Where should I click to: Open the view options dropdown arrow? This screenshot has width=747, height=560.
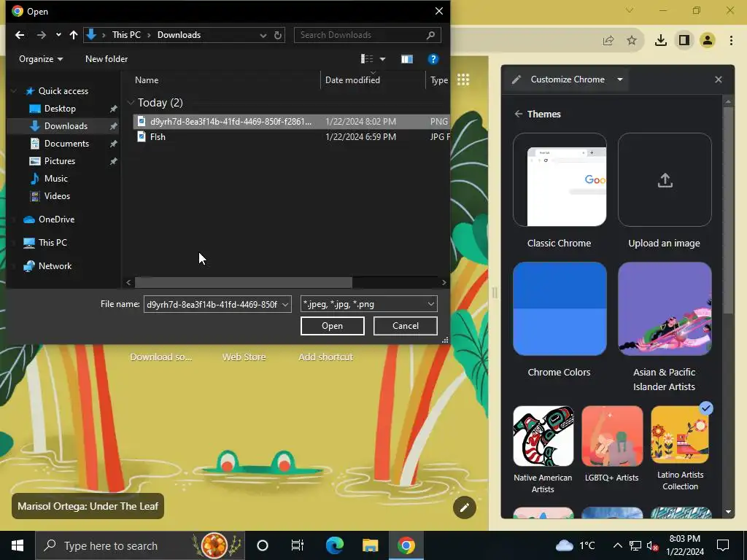pos(382,59)
